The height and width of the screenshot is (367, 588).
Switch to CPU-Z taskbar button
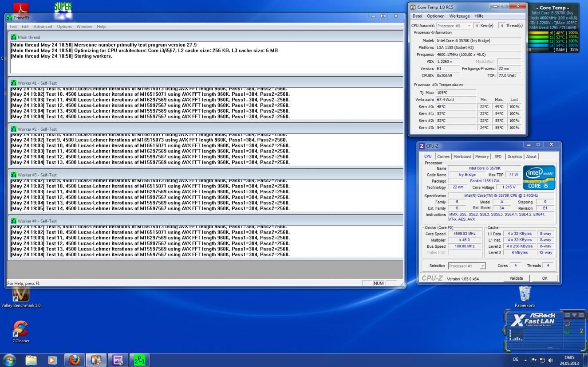(118, 360)
